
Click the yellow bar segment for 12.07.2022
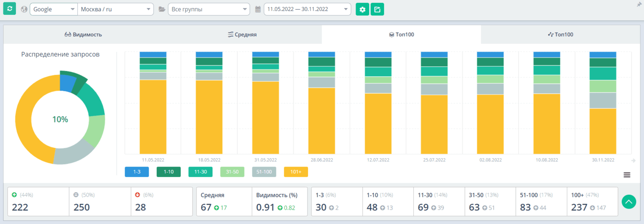(x=378, y=123)
